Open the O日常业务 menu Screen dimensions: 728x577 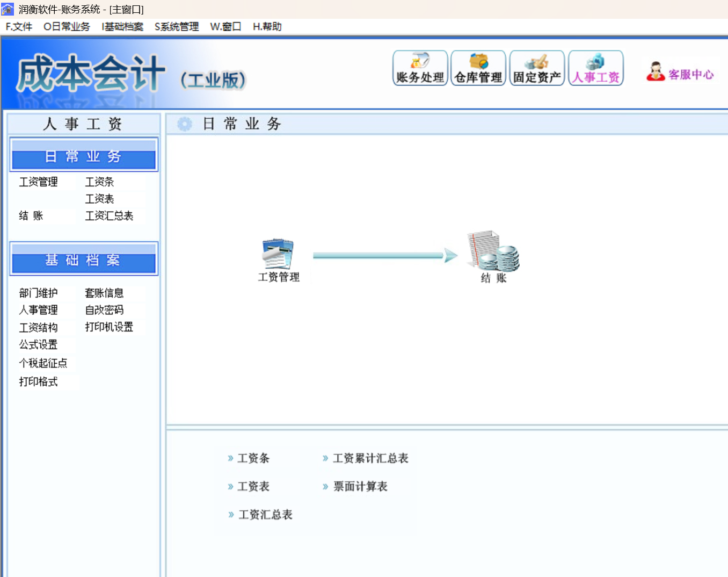[67, 27]
